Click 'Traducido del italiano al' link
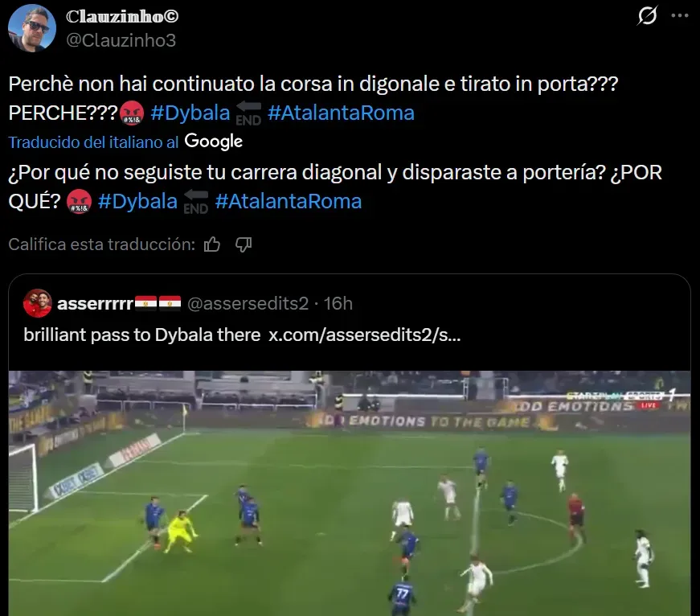Image resolution: width=700 pixels, height=616 pixels. tap(93, 142)
